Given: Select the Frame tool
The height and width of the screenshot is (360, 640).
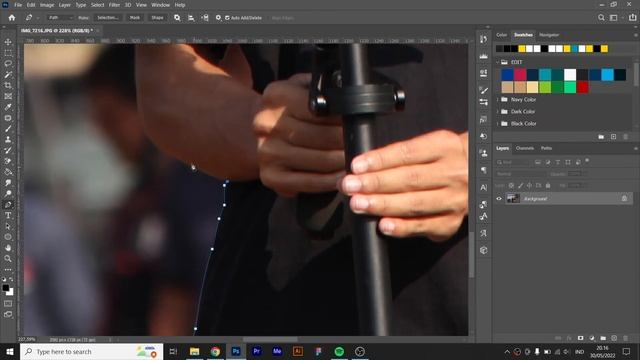Looking at the screenshot, I should click(x=8, y=96).
